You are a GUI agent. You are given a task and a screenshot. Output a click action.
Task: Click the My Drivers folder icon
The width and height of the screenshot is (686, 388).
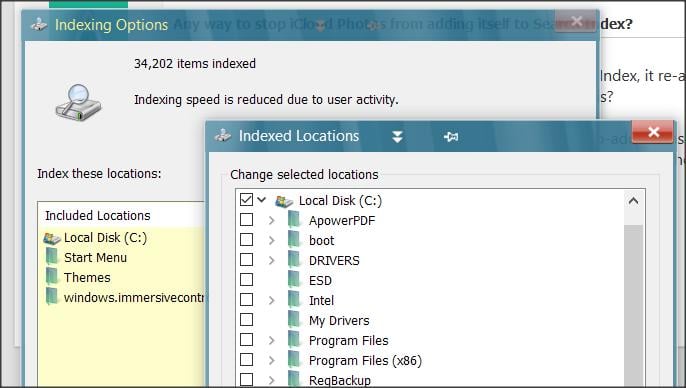tap(295, 320)
